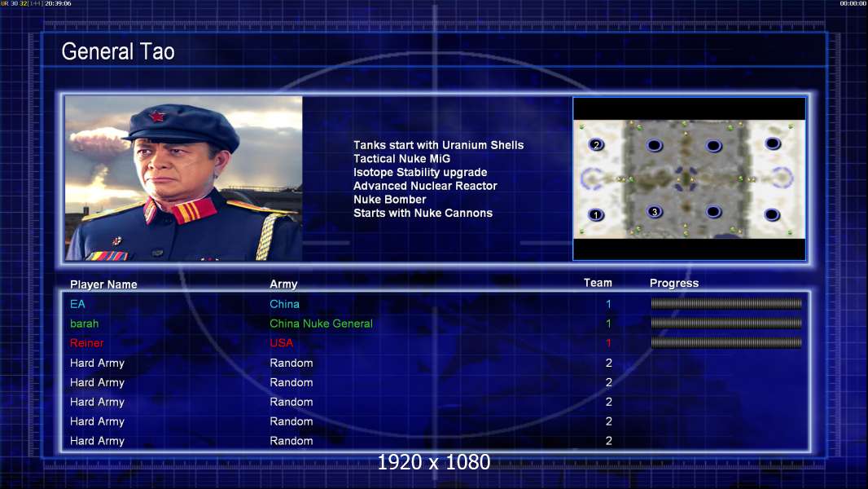
Task: Click the Progress column header
Action: tap(674, 283)
